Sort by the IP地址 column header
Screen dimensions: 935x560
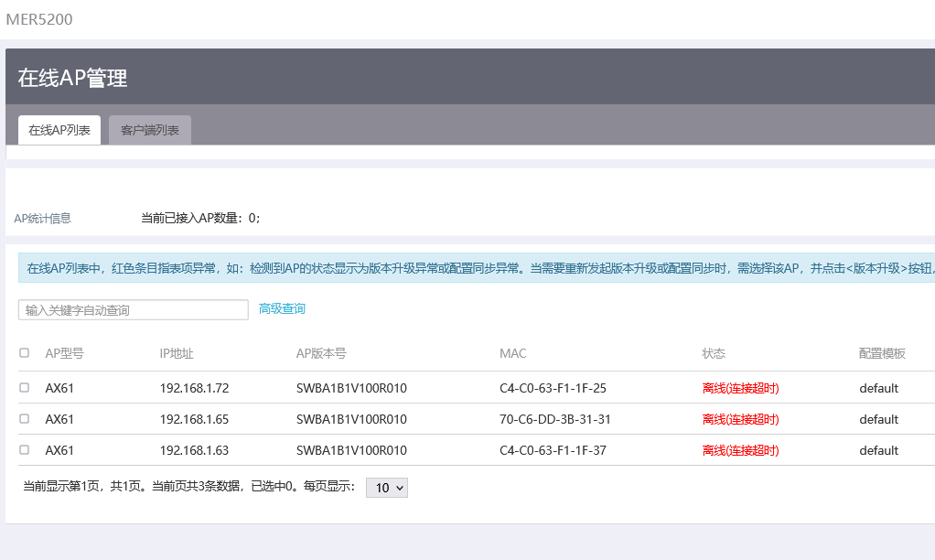(177, 353)
